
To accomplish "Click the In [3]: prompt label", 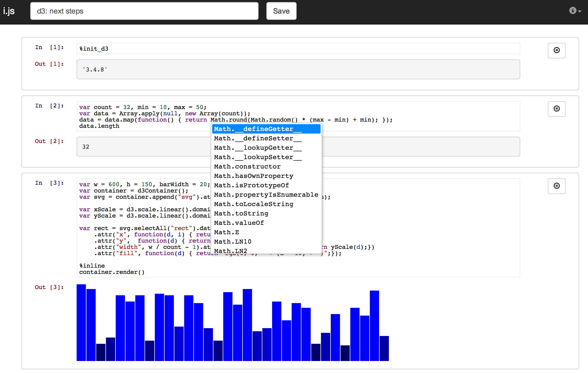I will [x=49, y=183].
